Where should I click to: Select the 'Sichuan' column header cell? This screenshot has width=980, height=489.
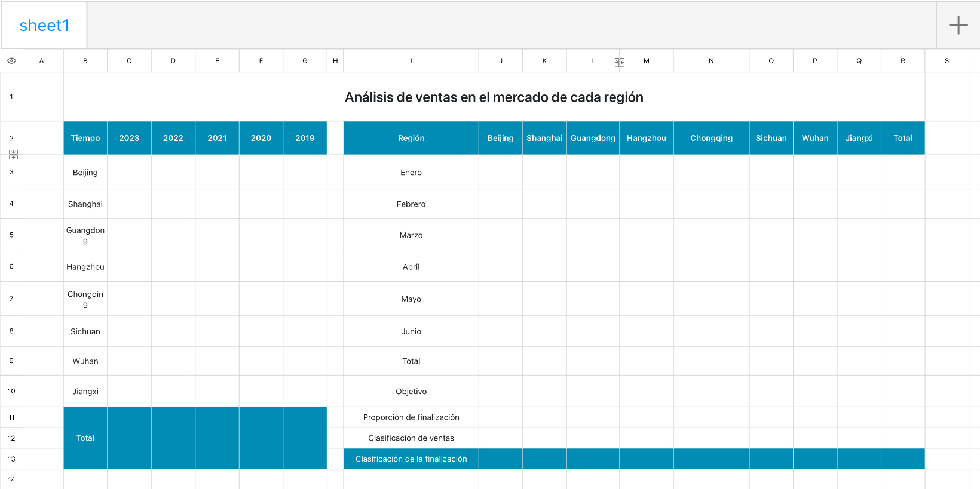click(x=771, y=138)
